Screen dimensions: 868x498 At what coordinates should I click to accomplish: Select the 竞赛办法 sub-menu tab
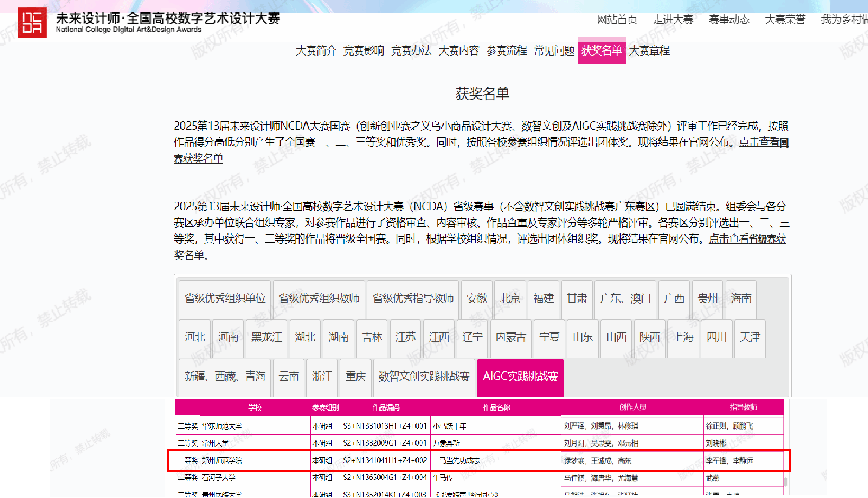[411, 50]
